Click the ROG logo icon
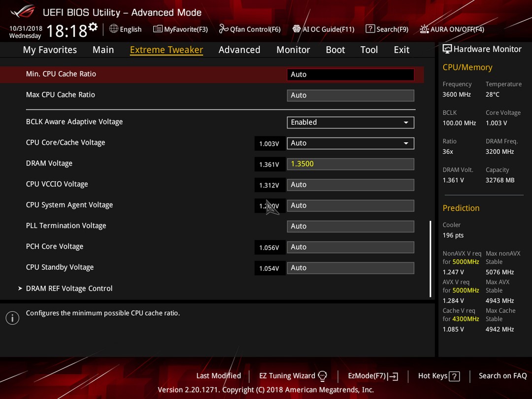This screenshot has height=399, width=532. (23, 11)
